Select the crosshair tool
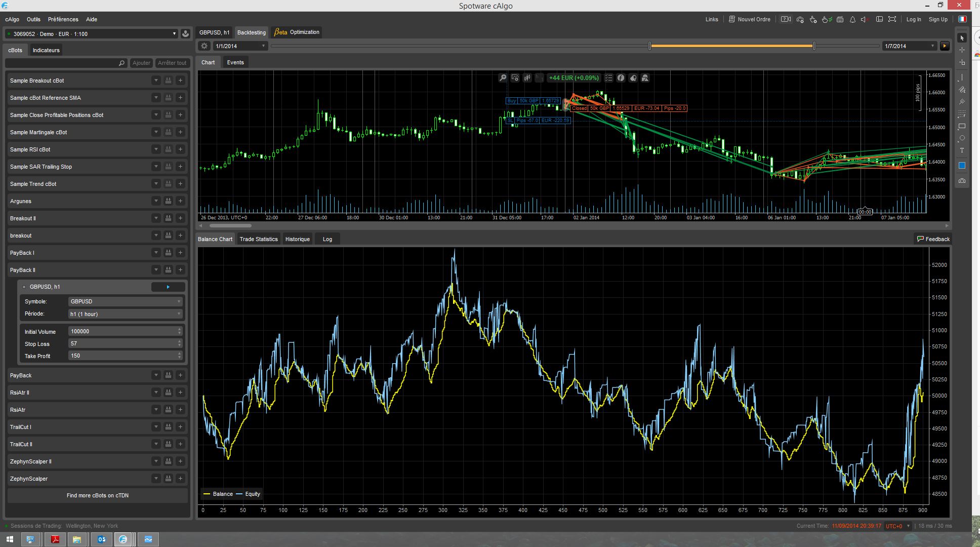Viewport: 980px width, 547px height. [x=962, y=50]
